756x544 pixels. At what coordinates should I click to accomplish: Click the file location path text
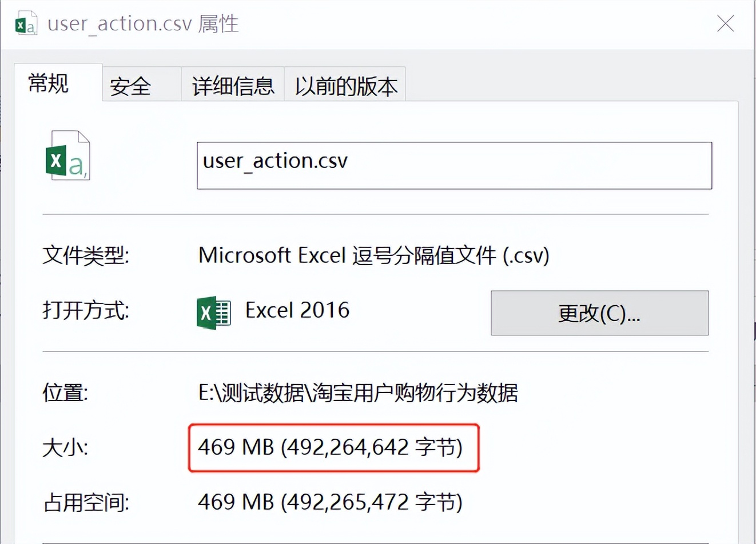(357, 394)
